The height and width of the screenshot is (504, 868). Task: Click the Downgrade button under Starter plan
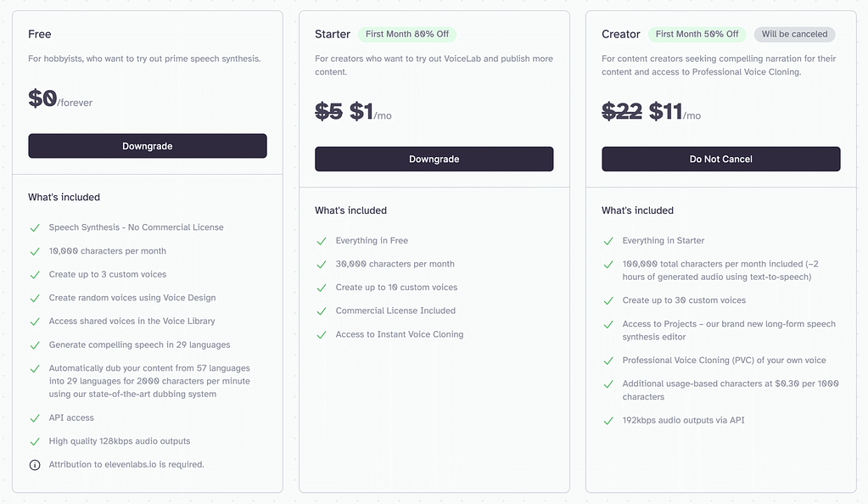(434, 159)
